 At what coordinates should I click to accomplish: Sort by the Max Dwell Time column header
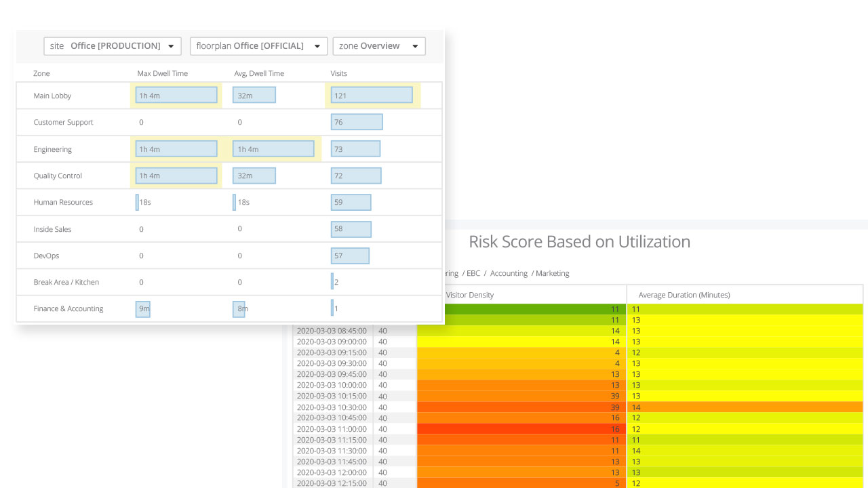pos(162,73)
